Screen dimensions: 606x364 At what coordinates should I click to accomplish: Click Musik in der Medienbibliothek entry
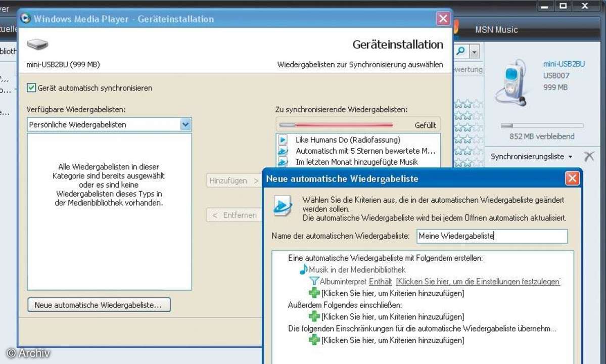(357, 270)
